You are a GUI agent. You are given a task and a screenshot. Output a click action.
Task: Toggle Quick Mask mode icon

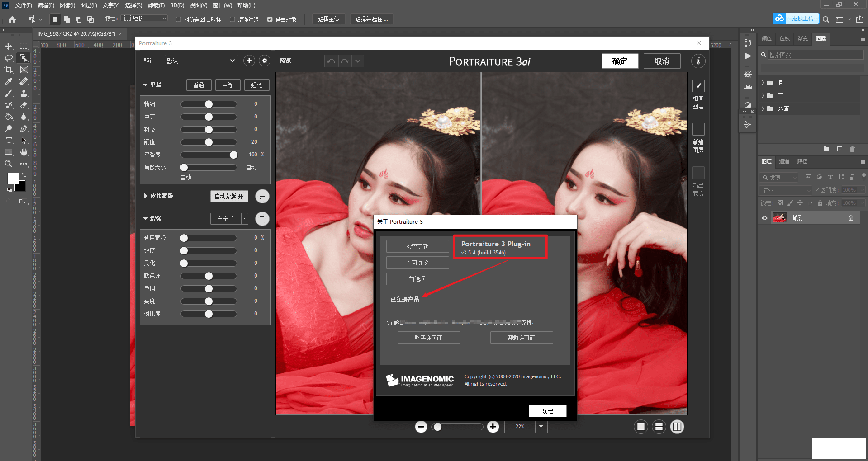point(9,201)
